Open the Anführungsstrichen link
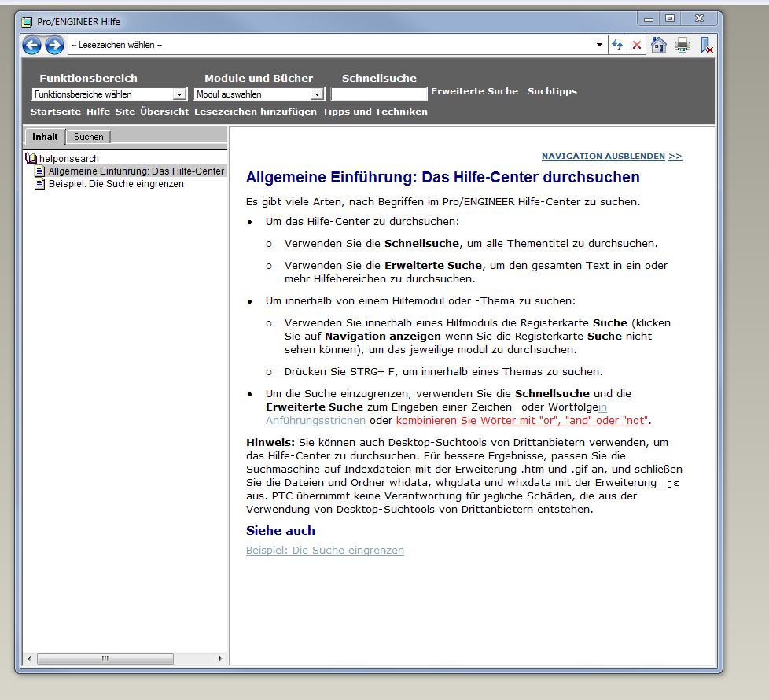This screenshot has height=700, width=769. coord(315,420)
